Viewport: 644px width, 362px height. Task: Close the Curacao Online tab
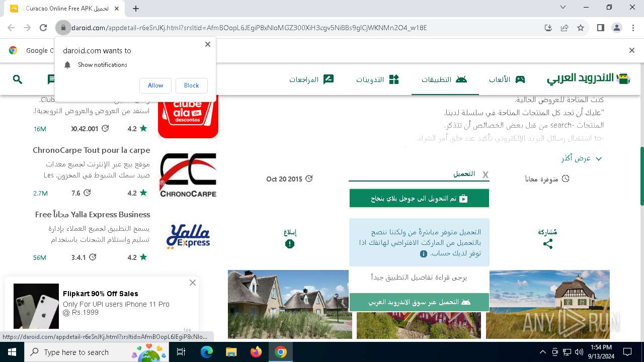[117, 8]
